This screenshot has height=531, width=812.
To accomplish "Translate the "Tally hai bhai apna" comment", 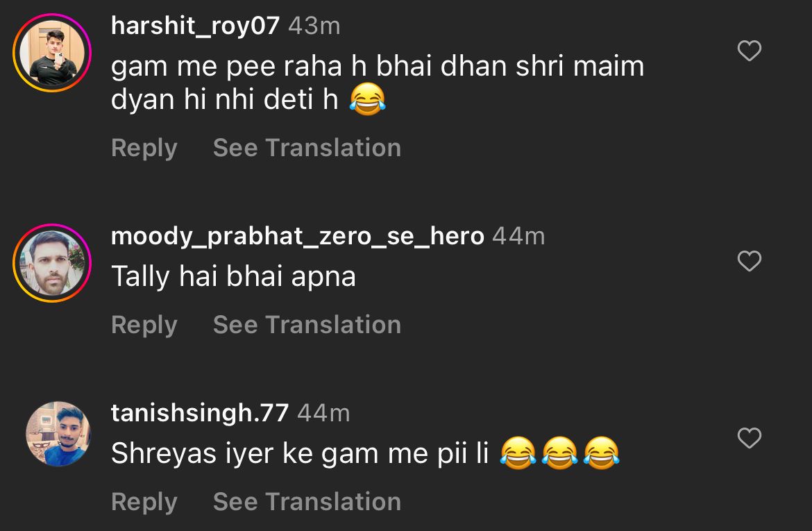I will pos(307,325).
